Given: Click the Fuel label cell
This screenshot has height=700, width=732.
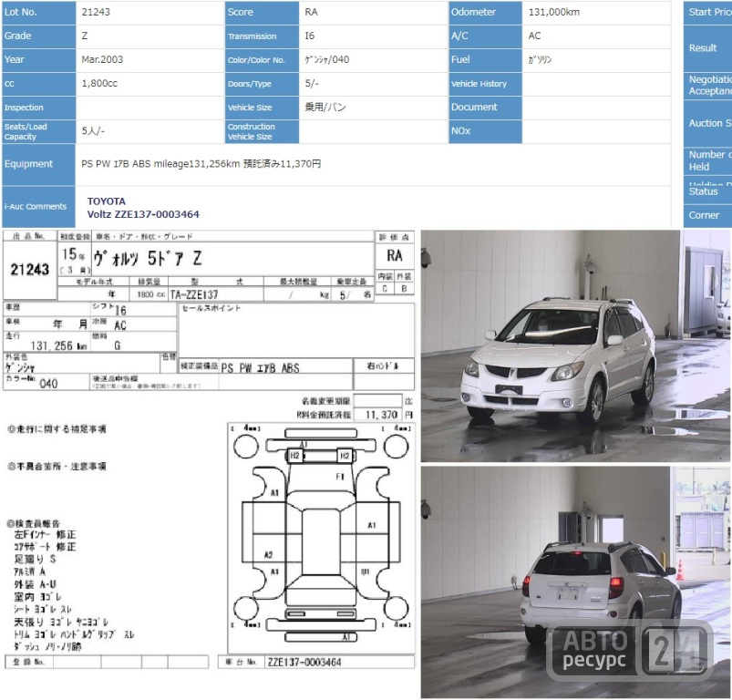Looking at the screenshot, I should 485,60.
